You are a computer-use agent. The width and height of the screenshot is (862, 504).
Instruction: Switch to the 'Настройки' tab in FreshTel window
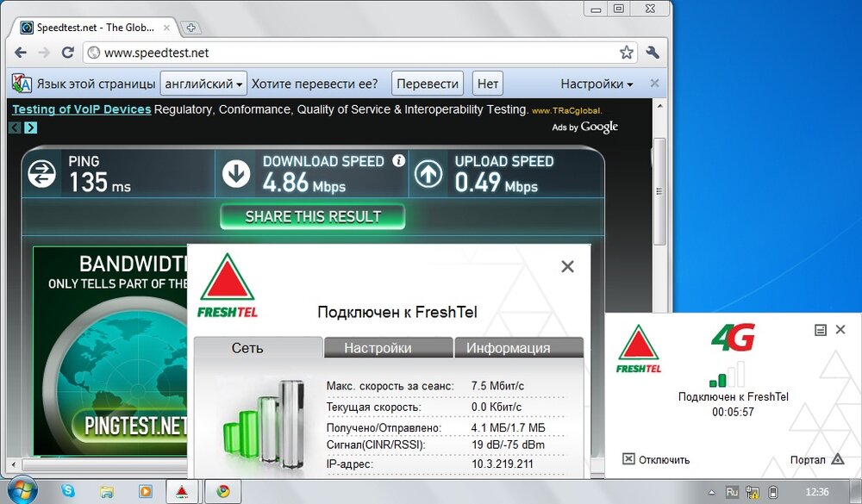pos(388,347)
